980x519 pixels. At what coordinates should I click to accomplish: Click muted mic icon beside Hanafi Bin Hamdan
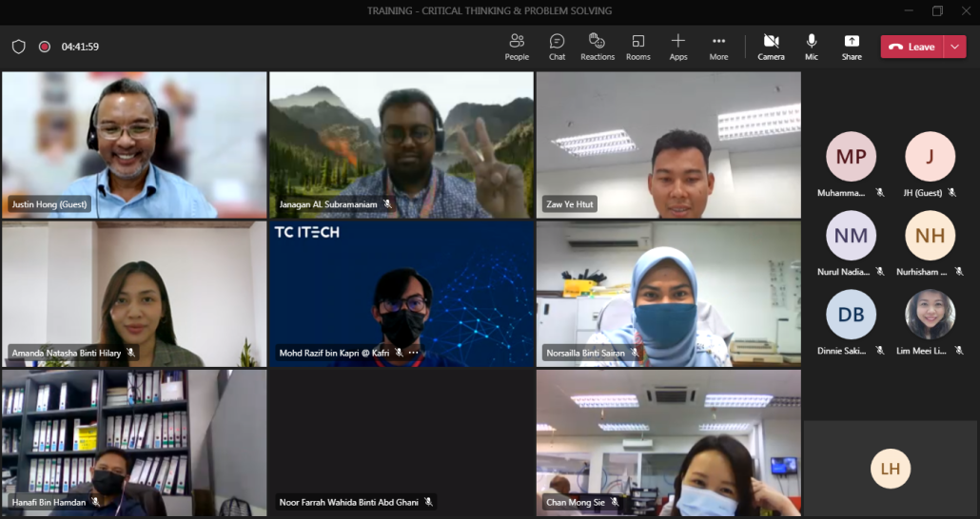tap(96, 502)
